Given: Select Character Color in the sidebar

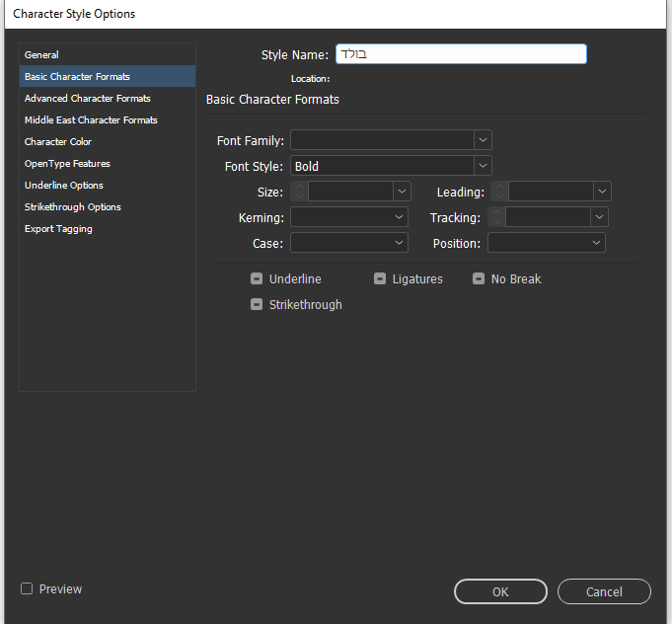Looking at the screenshot, I should point(58,142).
